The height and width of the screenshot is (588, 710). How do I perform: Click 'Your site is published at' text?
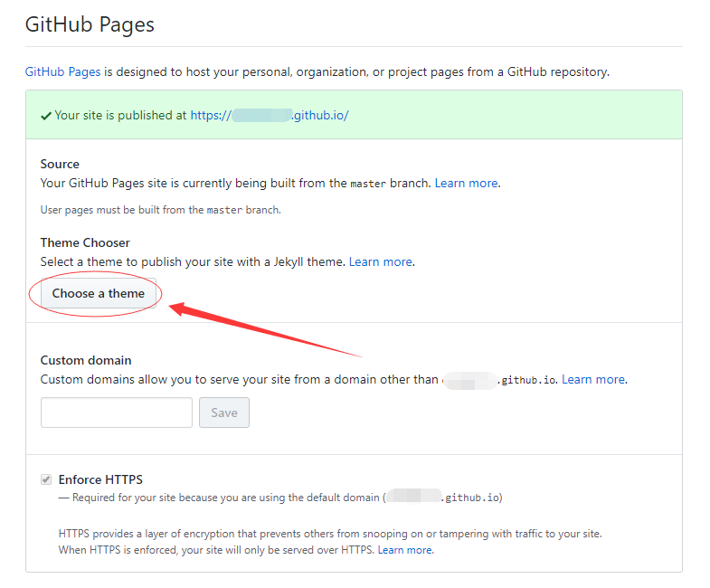[x=120, y=116]
